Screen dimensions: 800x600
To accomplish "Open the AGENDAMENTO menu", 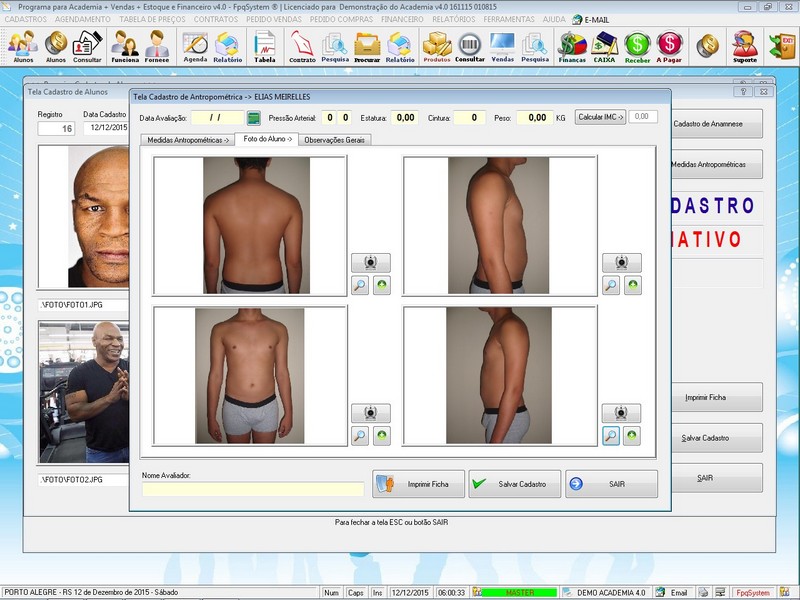I will [83, 19].
